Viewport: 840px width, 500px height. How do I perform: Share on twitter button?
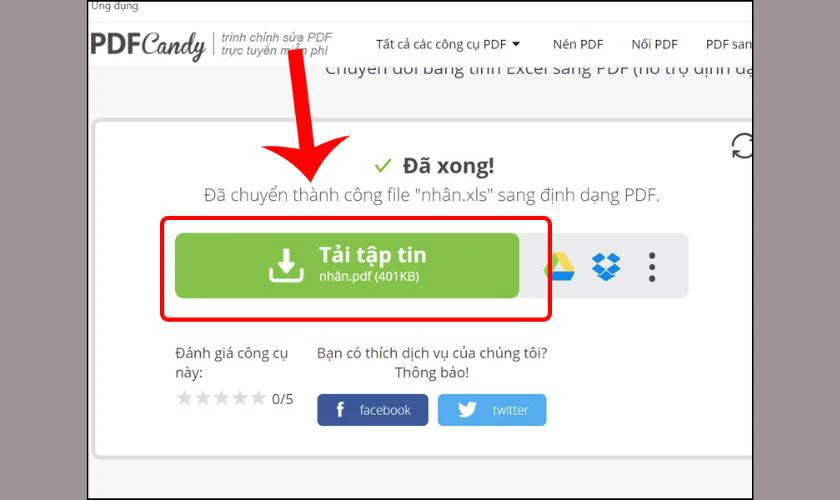[492, 410]
